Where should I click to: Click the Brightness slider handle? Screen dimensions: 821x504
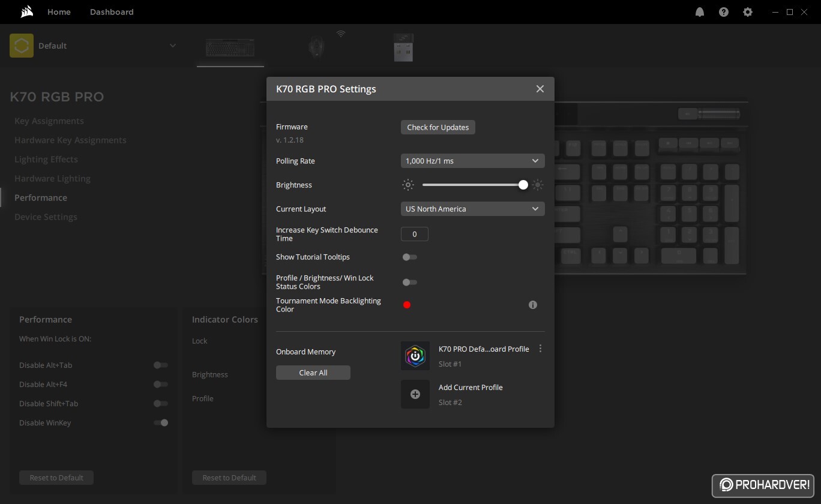523,185
